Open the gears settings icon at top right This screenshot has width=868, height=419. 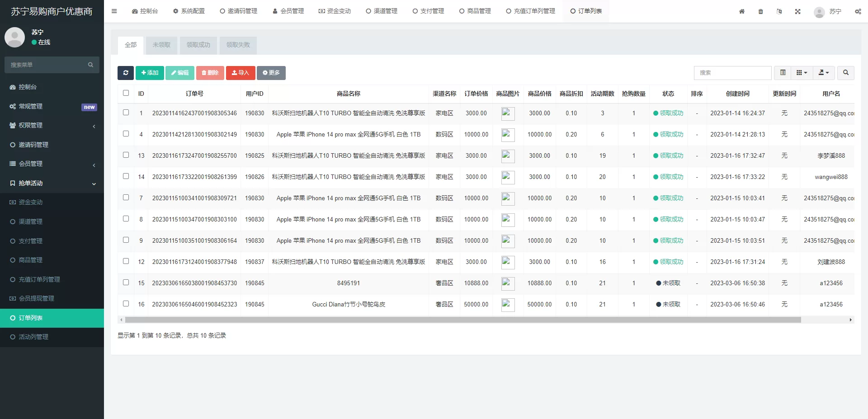pyautogui.click(x=858, y=11)
